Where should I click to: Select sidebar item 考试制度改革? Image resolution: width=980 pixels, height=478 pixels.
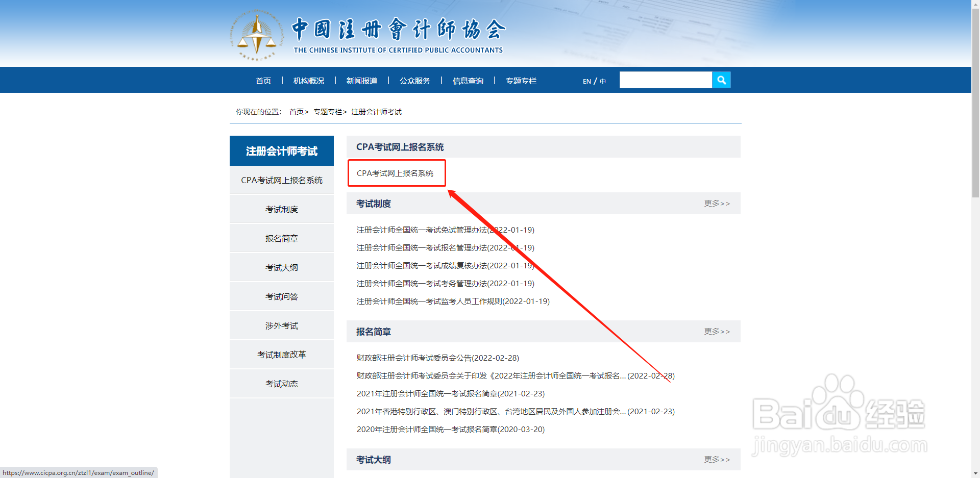(x=282, y=355)
